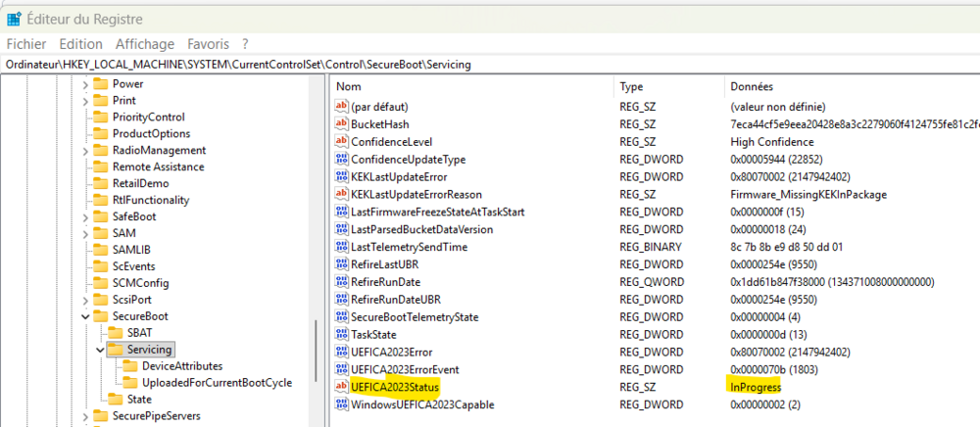Open the Favoris menu
The image size is (980, 427).
click(x=208, y=44)
